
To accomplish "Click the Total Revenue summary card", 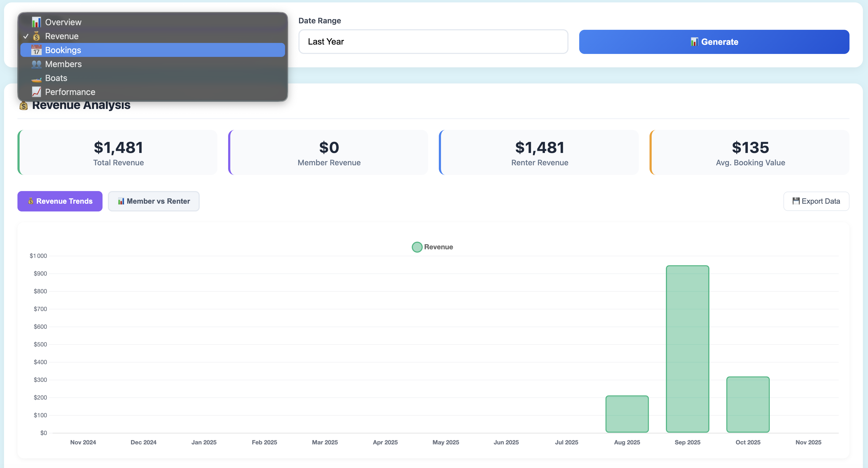I will [118, 152].
